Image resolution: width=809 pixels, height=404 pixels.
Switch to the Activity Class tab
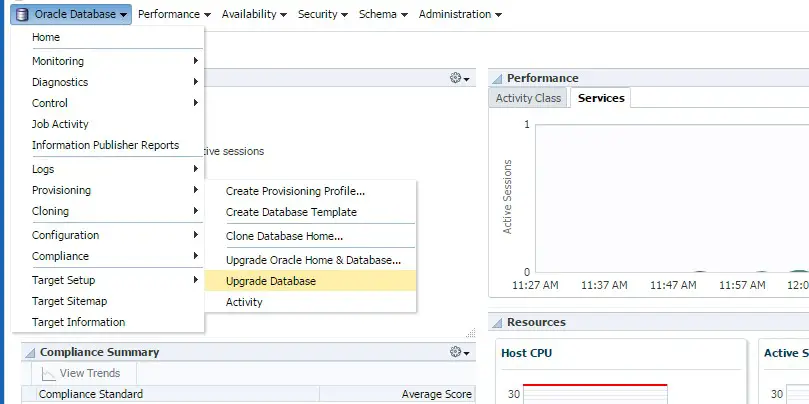tap(528, 98)
